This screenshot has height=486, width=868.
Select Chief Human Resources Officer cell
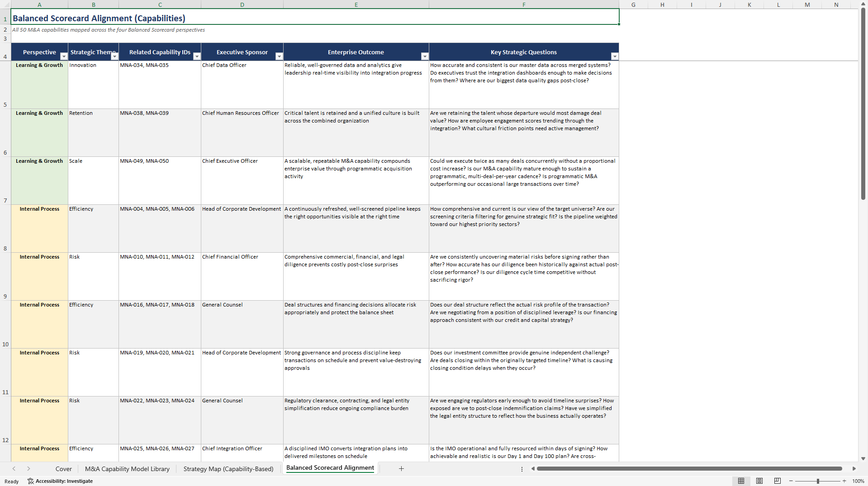(x=242, y=132)
